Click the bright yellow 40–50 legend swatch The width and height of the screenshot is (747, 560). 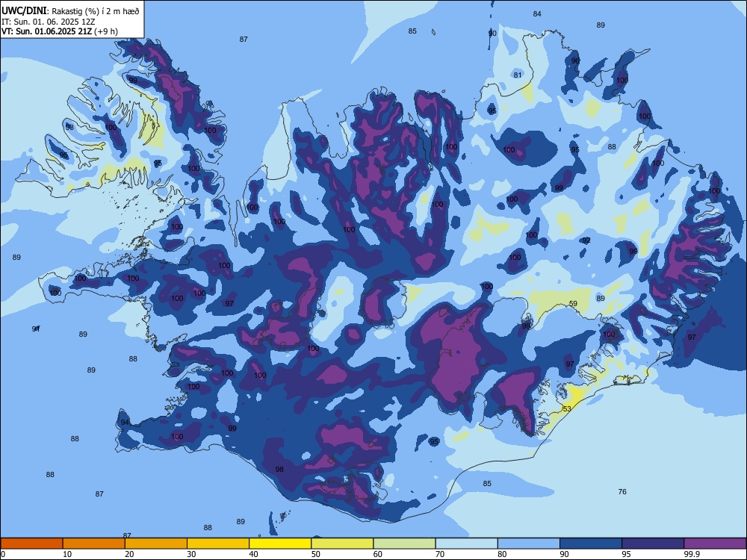click(x=280, y=544)
